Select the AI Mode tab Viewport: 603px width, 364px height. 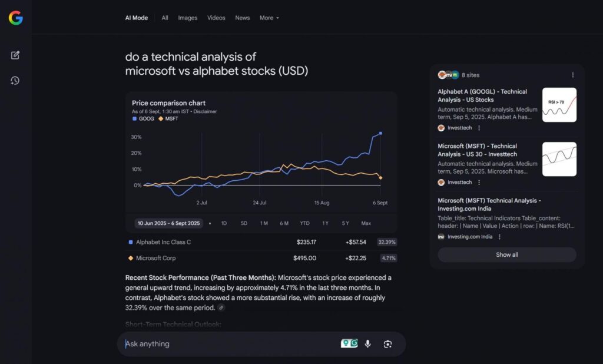(136, 18)
